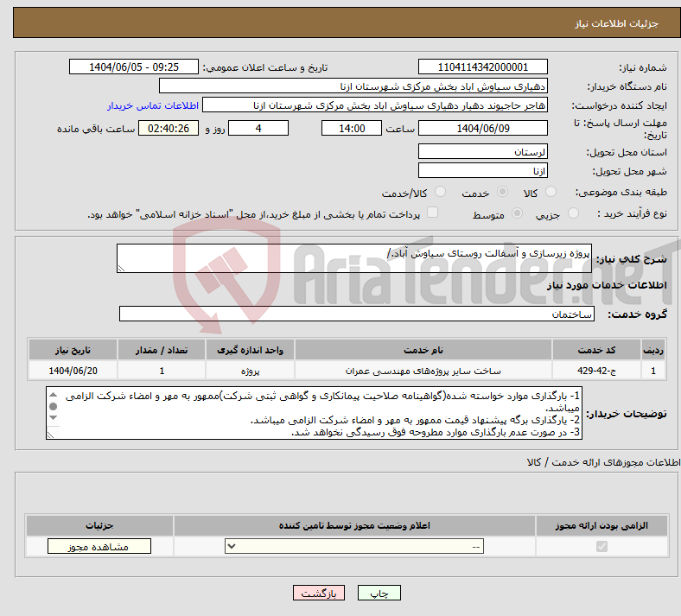Click the گروه خدمت ساختمان field

pos(357,314)
